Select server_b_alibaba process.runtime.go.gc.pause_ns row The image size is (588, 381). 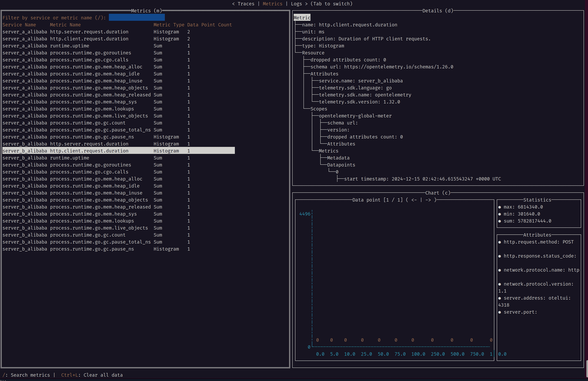click(91, 249)
